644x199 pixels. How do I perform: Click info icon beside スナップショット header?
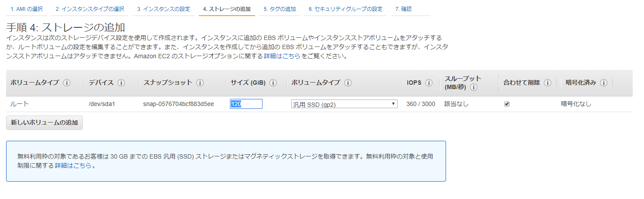tap(200, 83)
